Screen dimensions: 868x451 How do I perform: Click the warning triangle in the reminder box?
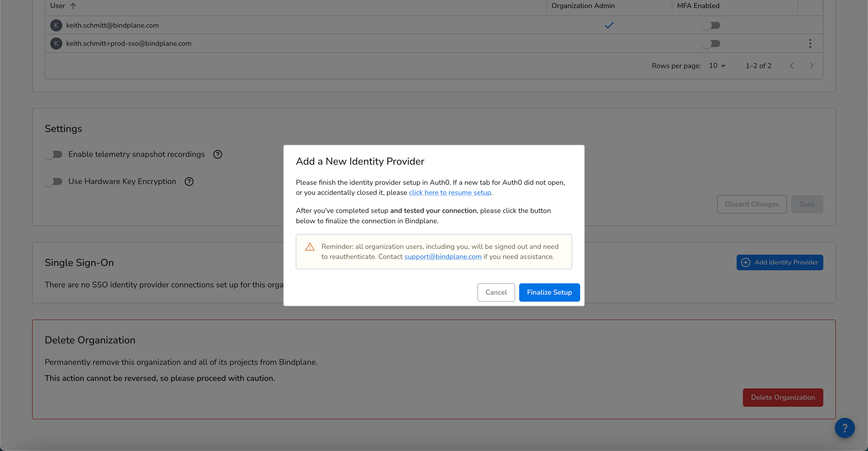[310, 247]
